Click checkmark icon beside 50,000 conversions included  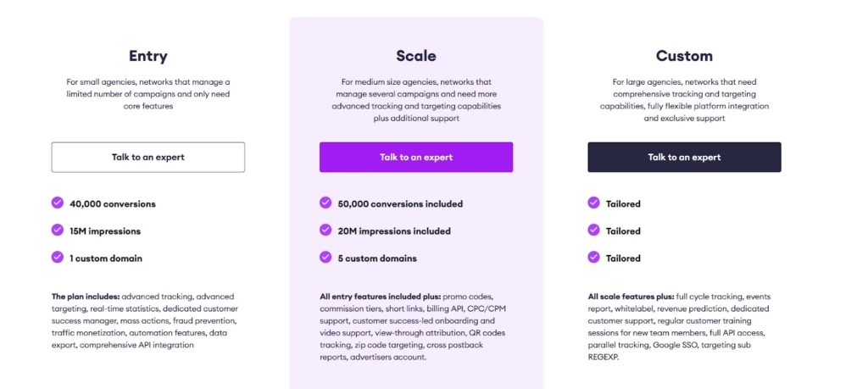[325, 203]
